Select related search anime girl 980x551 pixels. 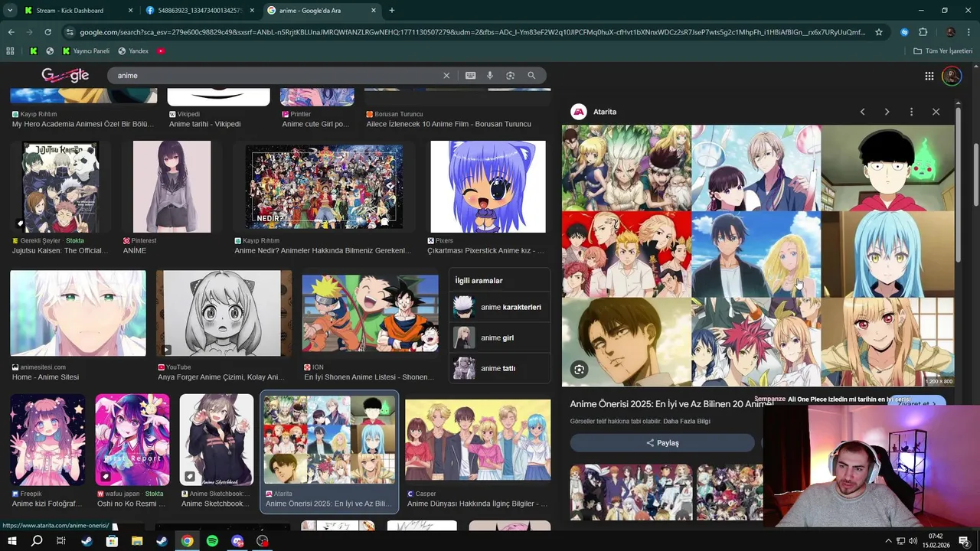click(499, 337)
